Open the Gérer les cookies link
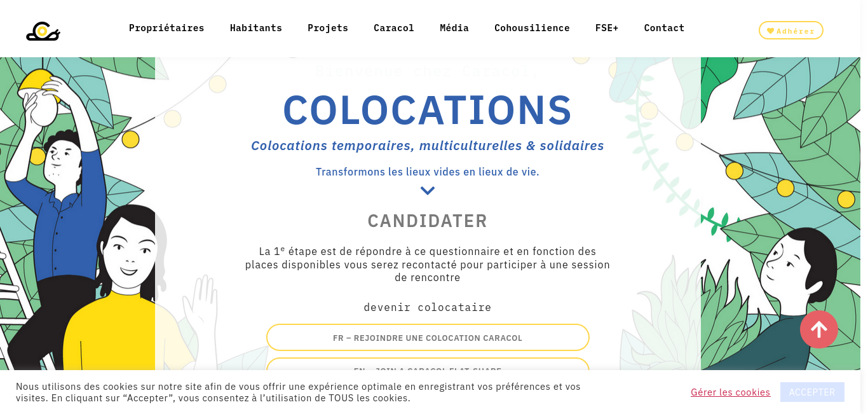This screenshot has height=414, width=868. (731, 392)
